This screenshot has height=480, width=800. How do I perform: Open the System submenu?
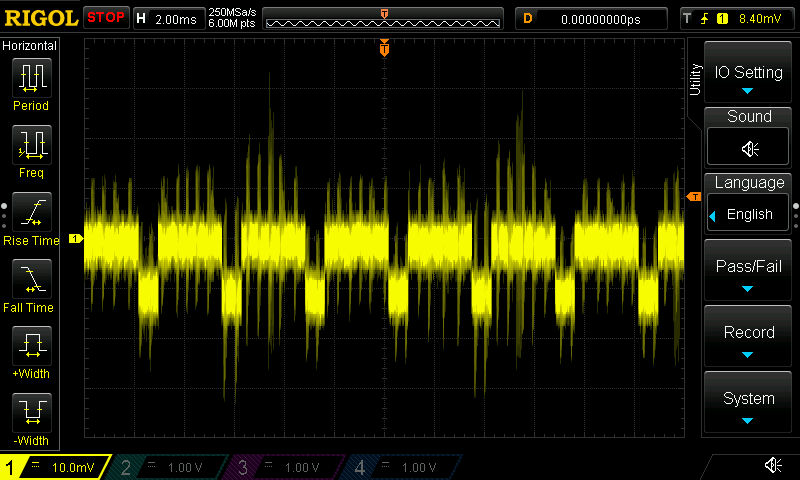[x=749, y=403]
